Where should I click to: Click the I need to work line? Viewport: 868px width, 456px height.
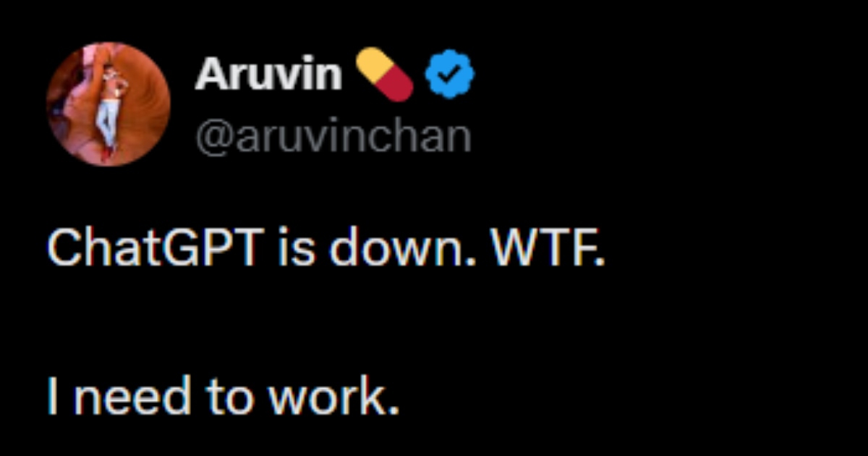pos(223,397)
